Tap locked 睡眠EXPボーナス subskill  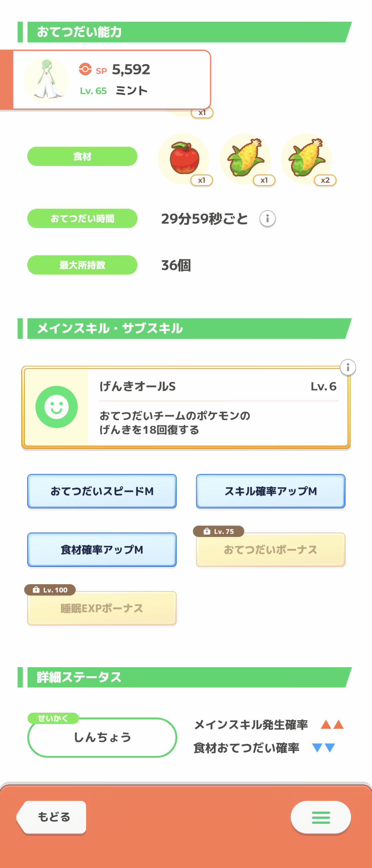(x=102, y=609)
